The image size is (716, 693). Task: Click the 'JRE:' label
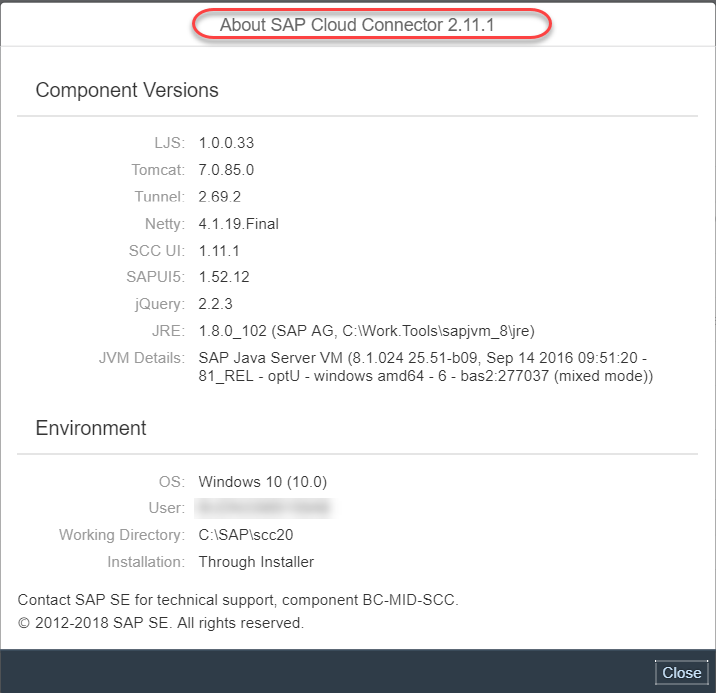coord(168,331)
